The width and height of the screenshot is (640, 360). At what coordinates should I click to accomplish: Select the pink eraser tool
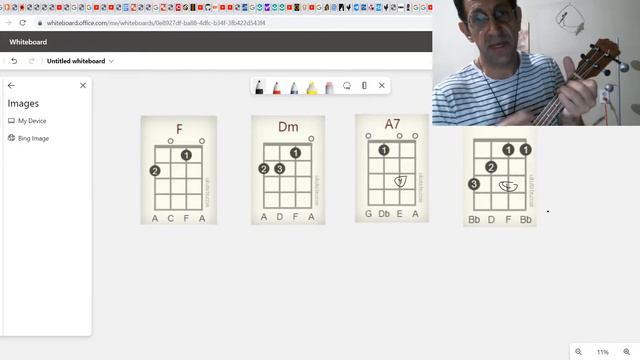pyautogui.click(x=329, y=87)
